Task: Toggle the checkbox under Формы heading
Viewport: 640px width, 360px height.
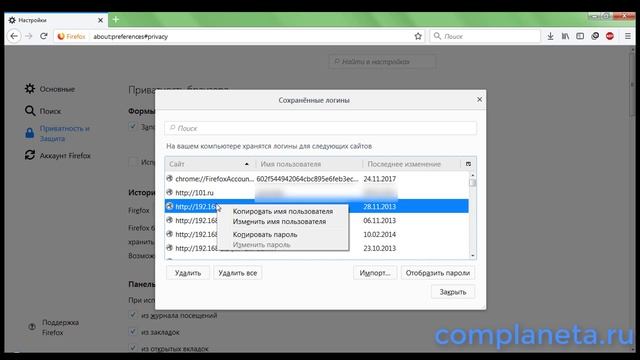Action: [132, 127]
